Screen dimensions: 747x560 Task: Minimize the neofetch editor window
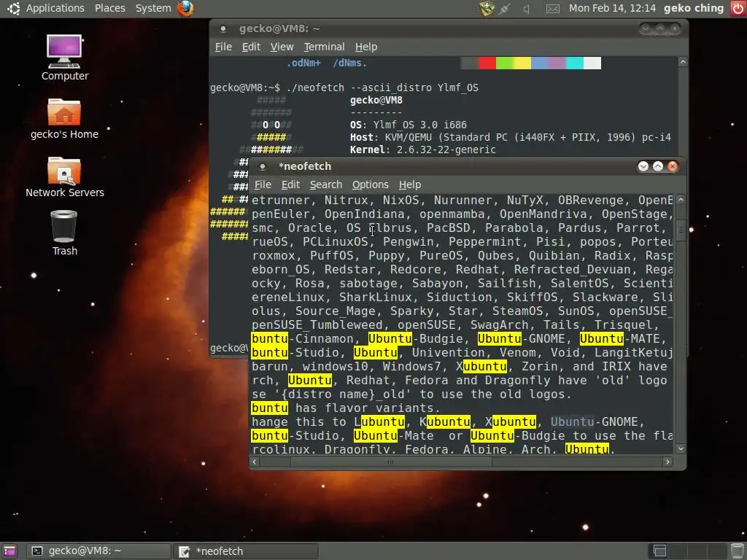coord(643,166)
